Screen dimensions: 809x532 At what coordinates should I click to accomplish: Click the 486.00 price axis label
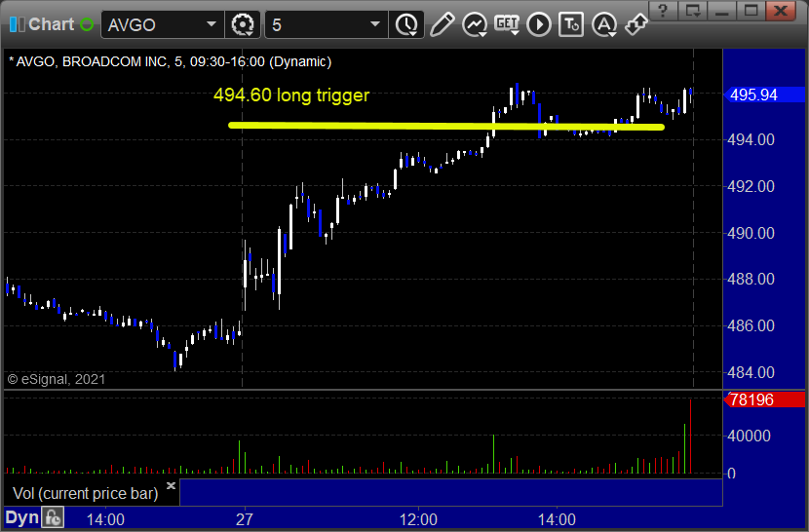(x=751, y=326)
